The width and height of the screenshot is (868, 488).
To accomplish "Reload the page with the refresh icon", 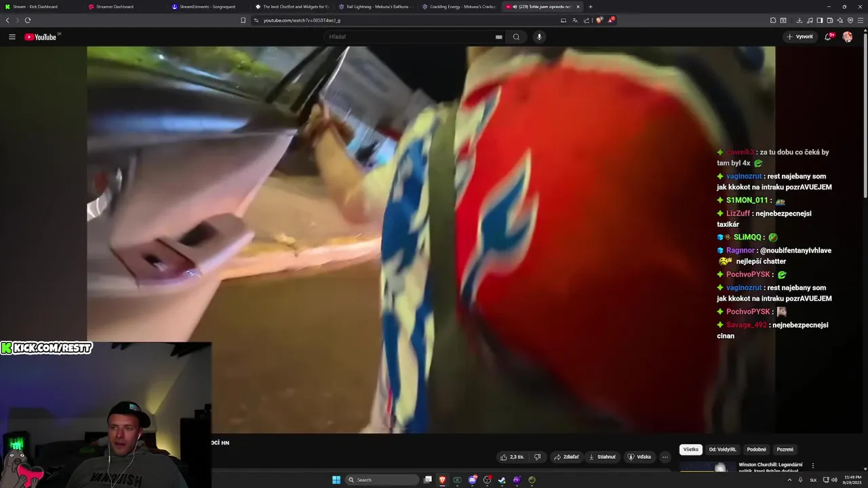I will (x=28, y=20).
